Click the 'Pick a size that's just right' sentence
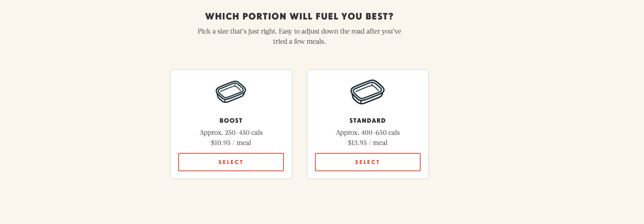Screen dimensions: 644x224 [237, 31]
